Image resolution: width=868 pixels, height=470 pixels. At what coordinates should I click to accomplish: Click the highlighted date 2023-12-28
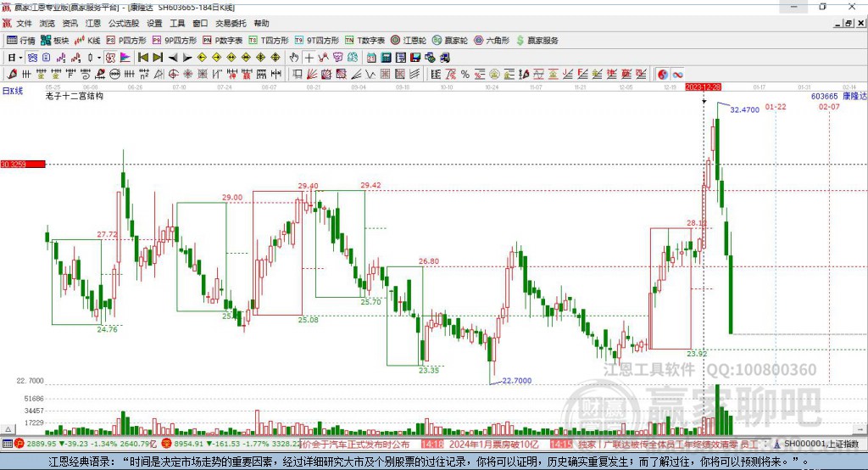point(703,87)
